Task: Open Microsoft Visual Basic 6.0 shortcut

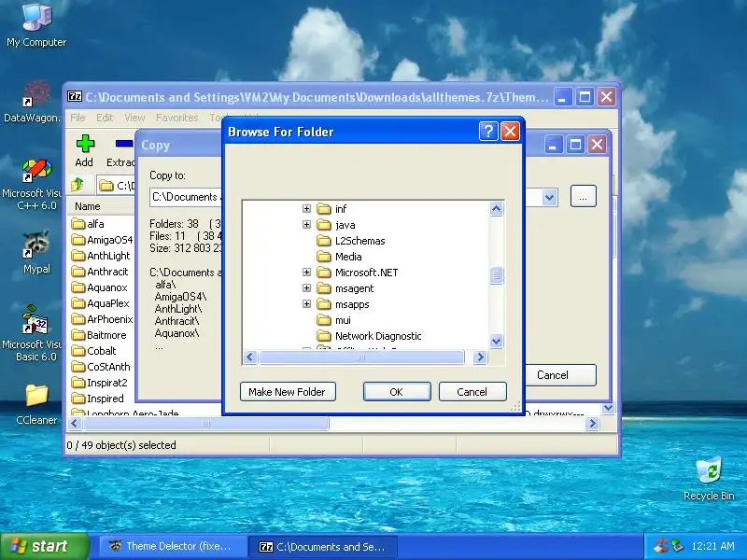Action: pos(33,333)
